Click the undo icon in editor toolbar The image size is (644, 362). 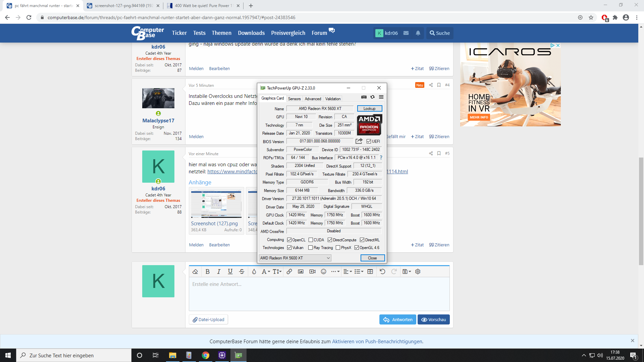(x=382, y=271)
